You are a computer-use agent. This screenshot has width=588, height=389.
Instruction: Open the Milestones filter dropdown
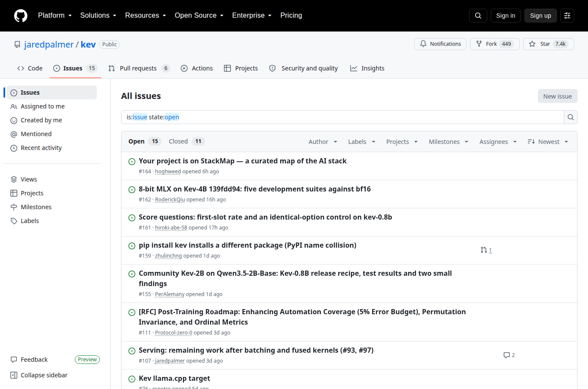click(x=448, y=142)
